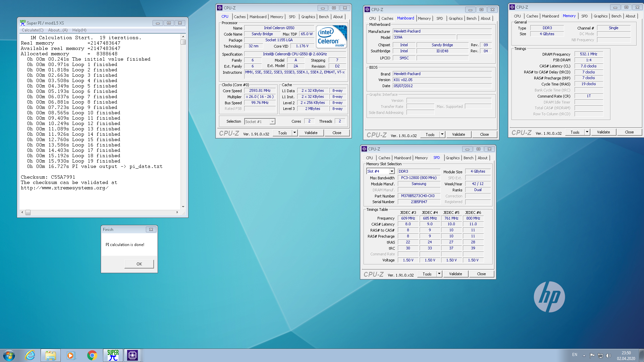Open Windows Explorer folder icon in taskbar

[51, 355]
